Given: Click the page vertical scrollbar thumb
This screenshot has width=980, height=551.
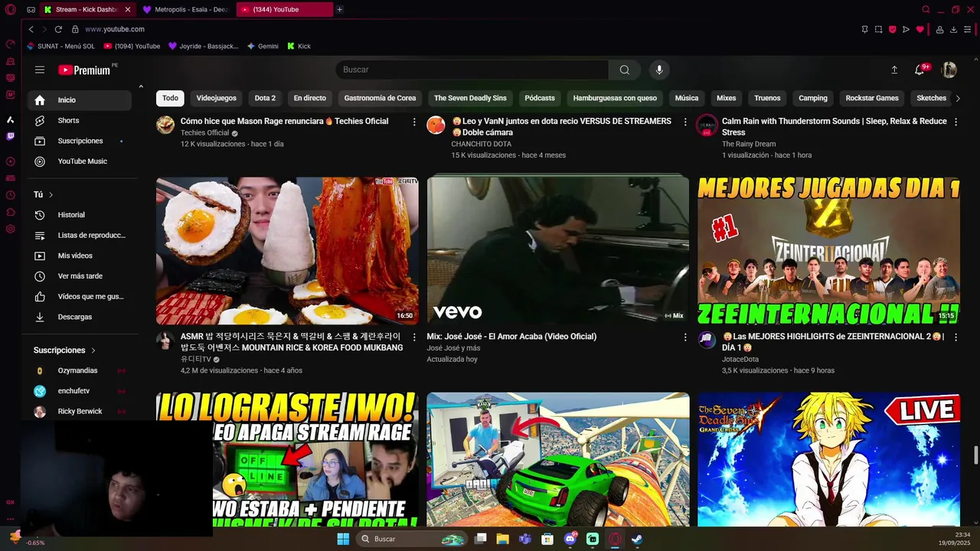Looking at the screenshot, I should coord(975,455).
